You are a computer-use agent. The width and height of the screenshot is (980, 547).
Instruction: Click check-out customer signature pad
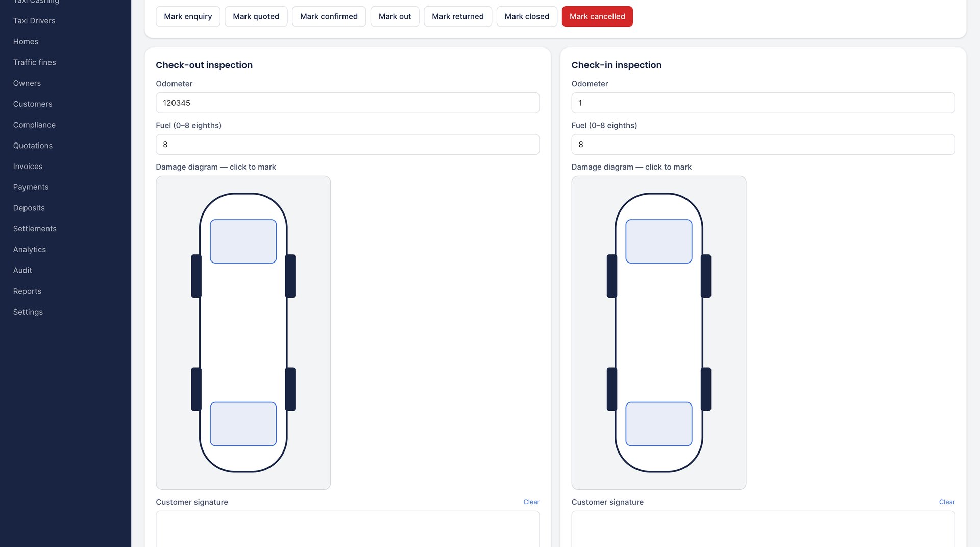[348, 529]
